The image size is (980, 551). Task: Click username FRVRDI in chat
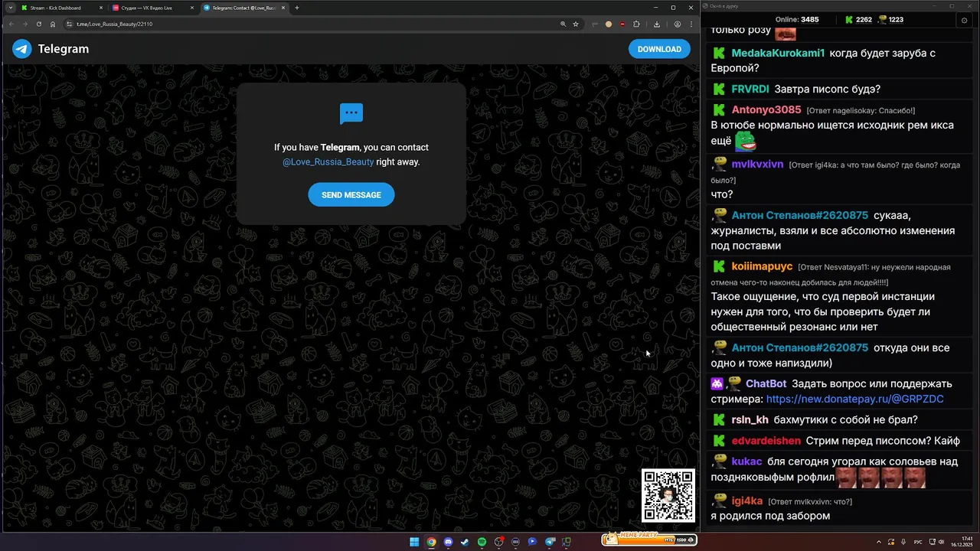coord(750,90)
